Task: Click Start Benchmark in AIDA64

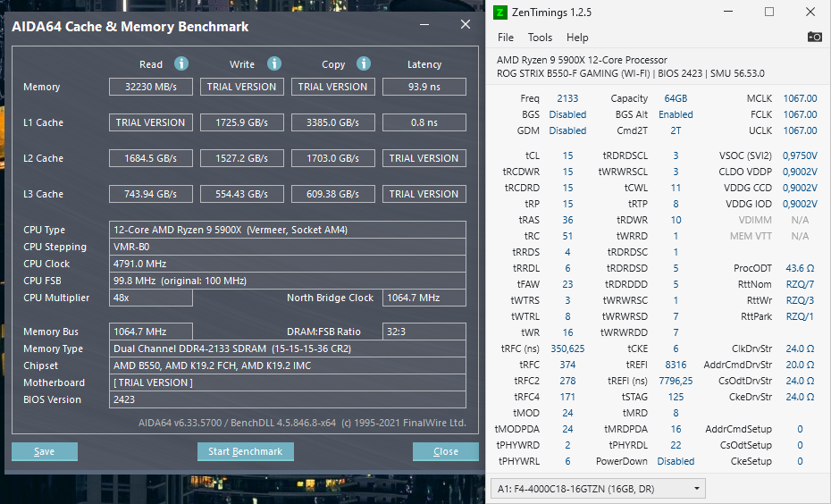Action: pos(246,451)
